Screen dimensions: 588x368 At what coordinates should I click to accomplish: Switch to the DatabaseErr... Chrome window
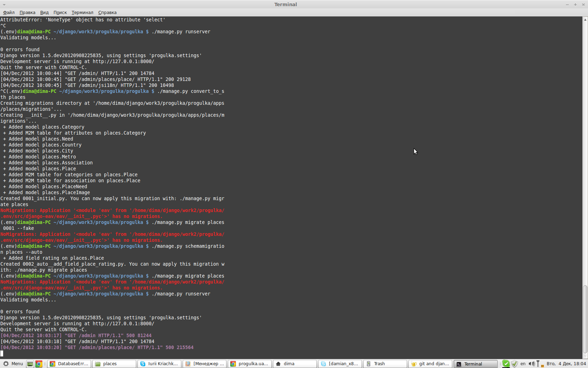[69, 364]
